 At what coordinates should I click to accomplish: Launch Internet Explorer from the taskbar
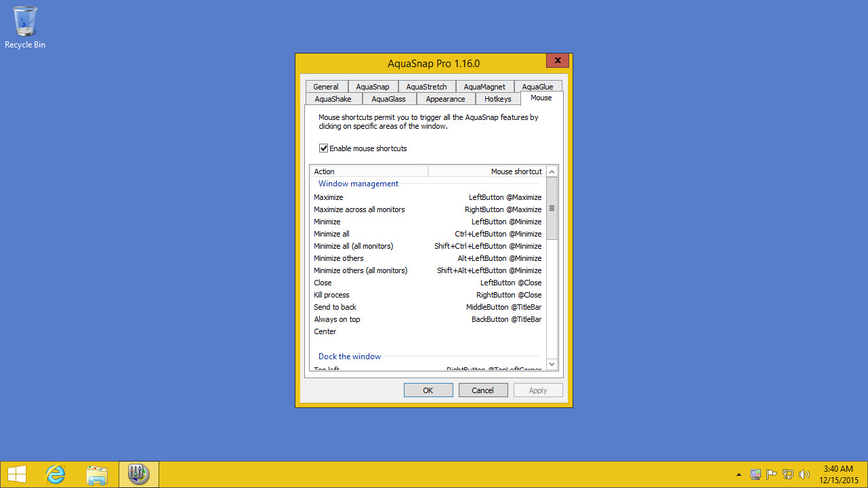(55, 474)
